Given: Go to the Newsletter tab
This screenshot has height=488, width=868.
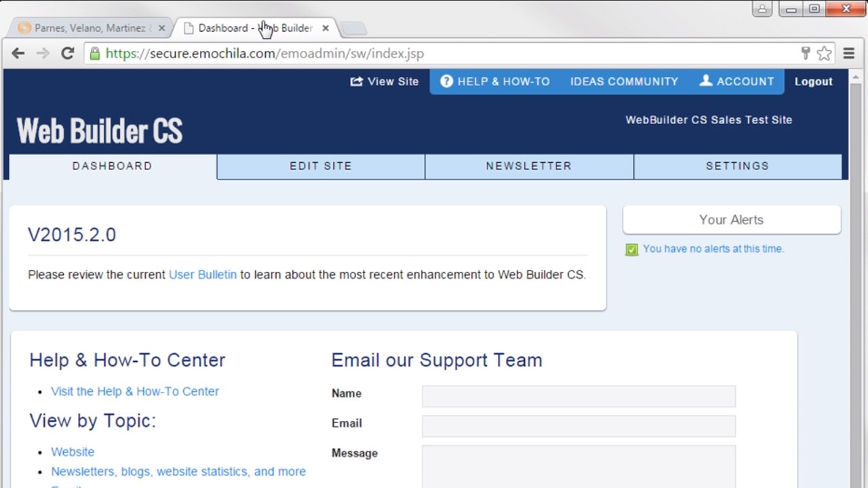Looking at the screenshot, I should click(x=529, y=166).
